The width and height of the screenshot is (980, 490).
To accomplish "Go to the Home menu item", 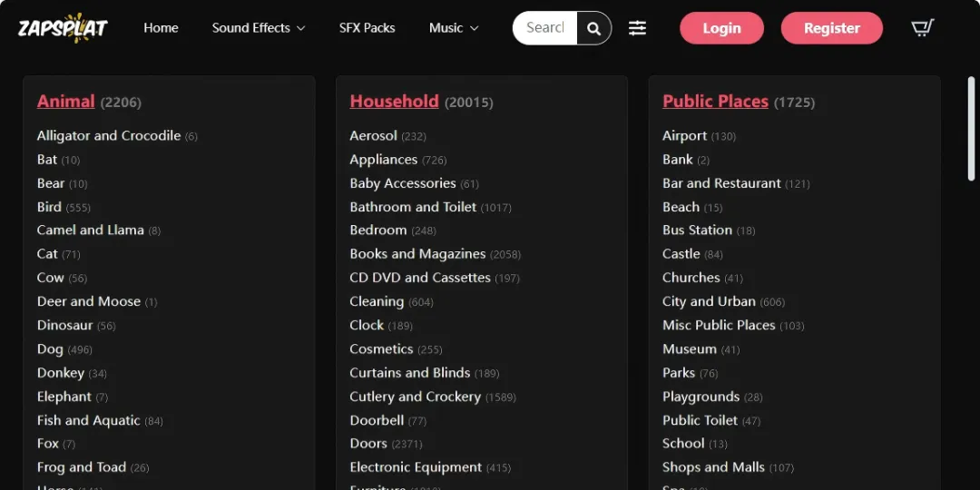I will pos(161,28).
